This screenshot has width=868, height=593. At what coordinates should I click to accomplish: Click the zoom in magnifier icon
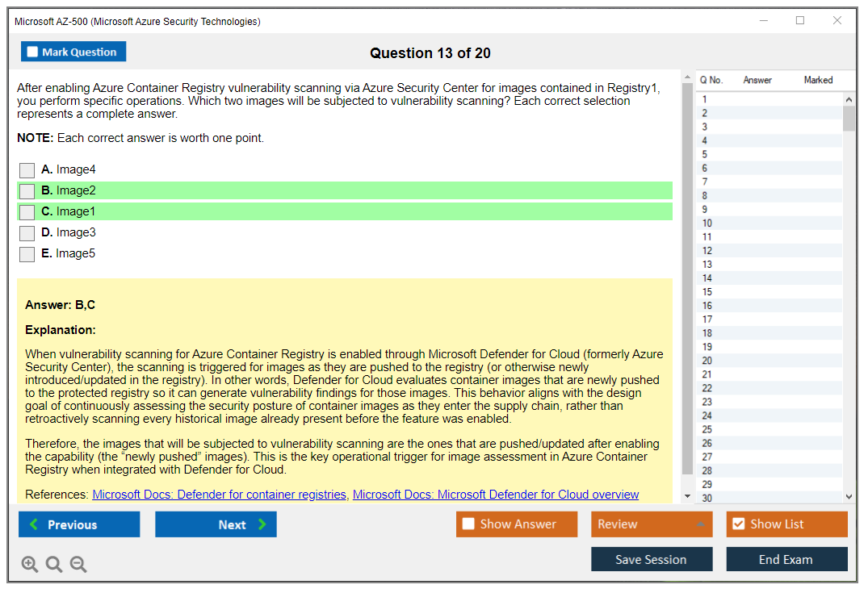pos(30,565)
